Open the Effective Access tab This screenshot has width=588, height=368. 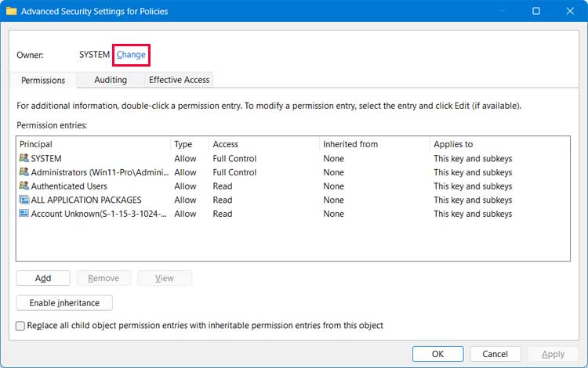click(179, 80)
